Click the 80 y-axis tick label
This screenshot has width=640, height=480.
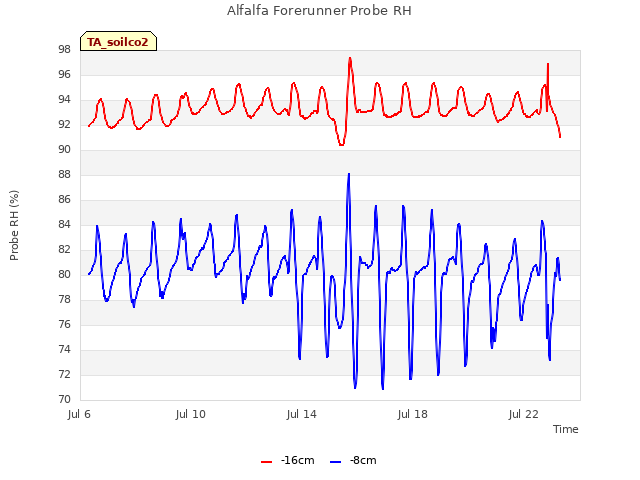click(64, 275)
